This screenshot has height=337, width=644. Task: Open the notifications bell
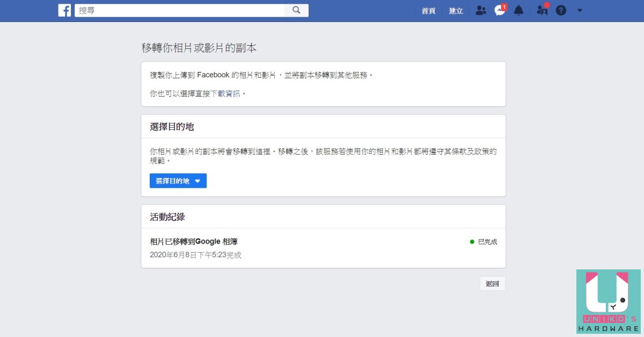coord(518,10)
